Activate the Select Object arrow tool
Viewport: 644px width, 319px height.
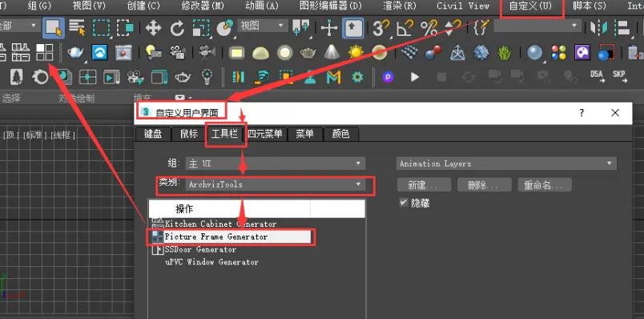coord(54,28)
